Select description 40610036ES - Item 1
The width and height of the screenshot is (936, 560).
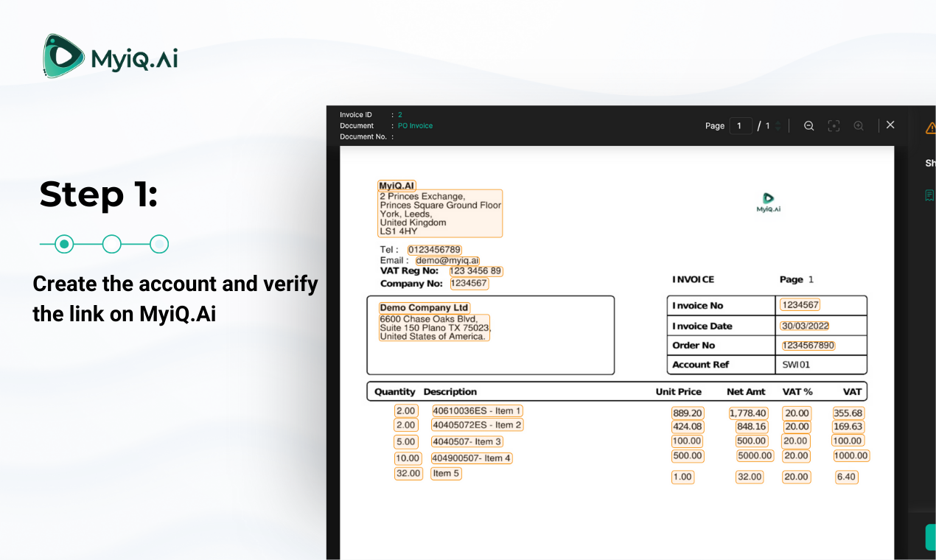(477, 411)
